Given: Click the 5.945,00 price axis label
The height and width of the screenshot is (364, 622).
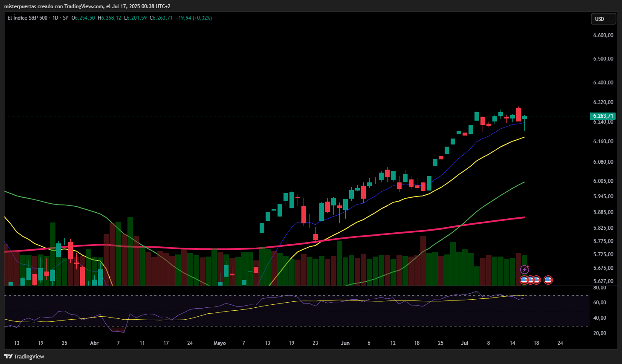Looking at the screenshot, I should point(603,196).
